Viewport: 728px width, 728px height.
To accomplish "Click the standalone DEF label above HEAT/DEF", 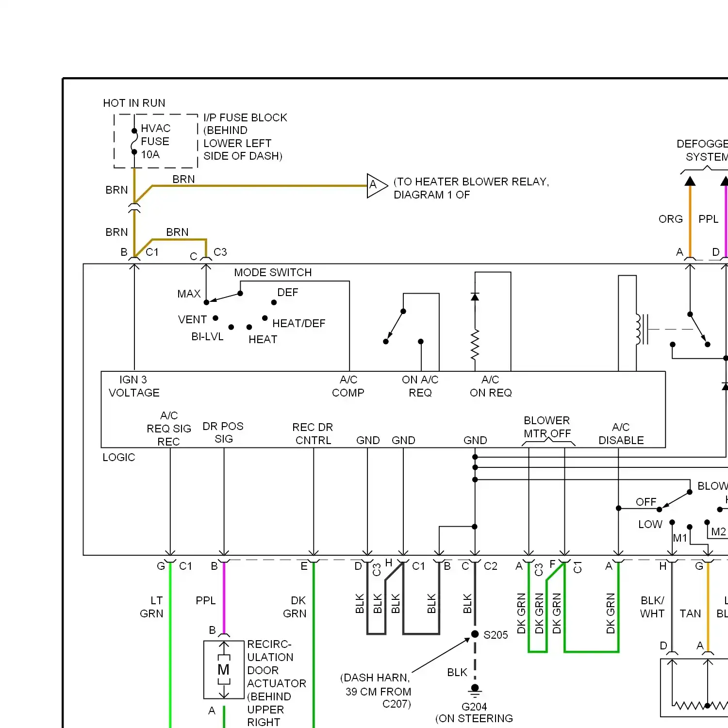I will click(x=287, y=292).
